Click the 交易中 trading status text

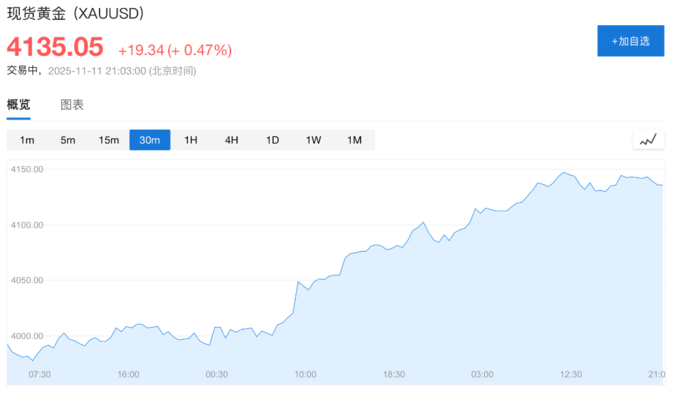pyautogui.click(x=23, y=70)
